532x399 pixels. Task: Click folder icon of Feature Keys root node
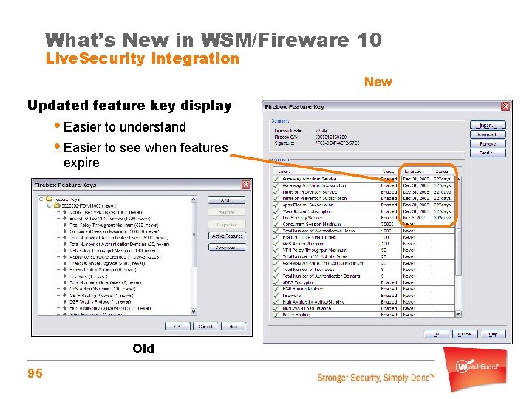coord(49,199)
